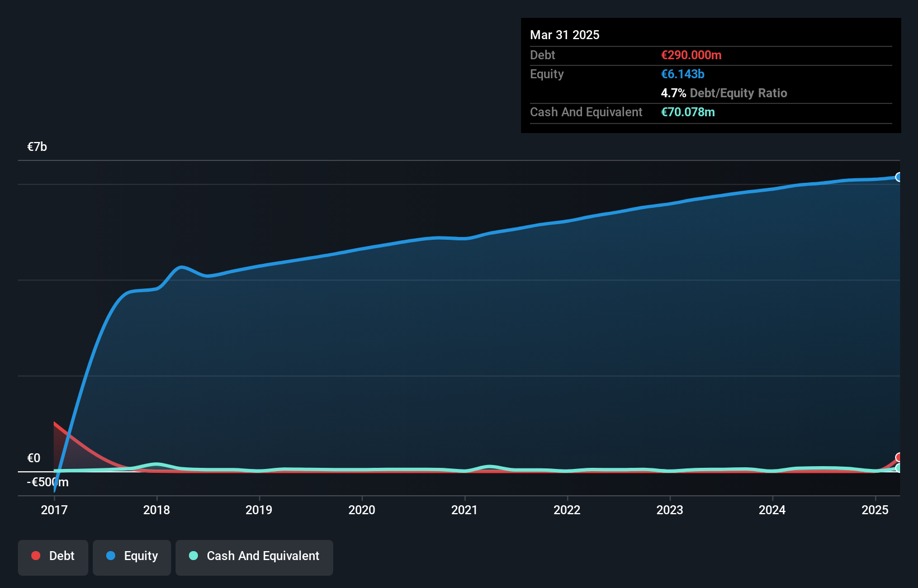Click the blue Equity legend dot
Image resolution: width=918 pixels, height=588 pixels.
pos(111,556)
